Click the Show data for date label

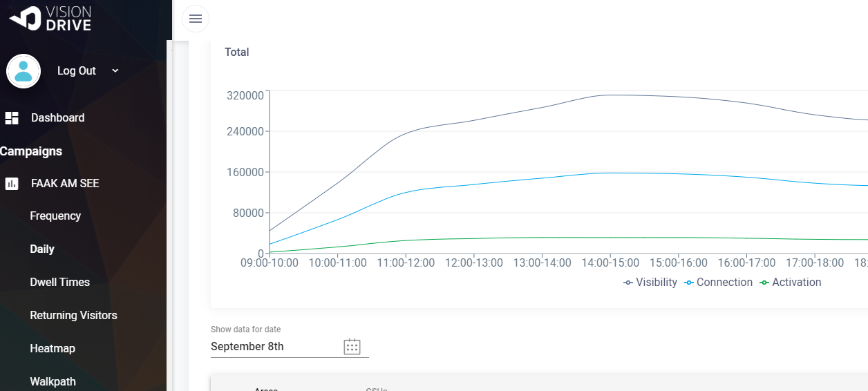point(246,330)
